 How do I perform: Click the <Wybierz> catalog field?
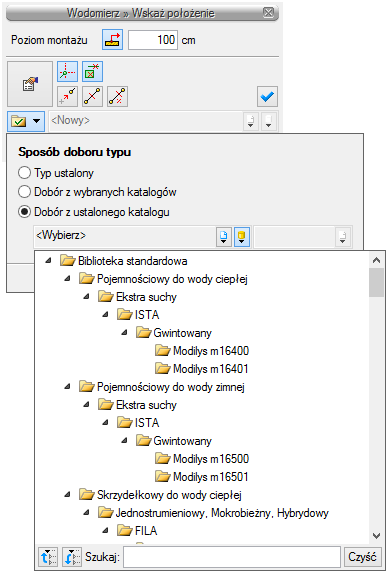pyautogui.click(x=125, y=236)
